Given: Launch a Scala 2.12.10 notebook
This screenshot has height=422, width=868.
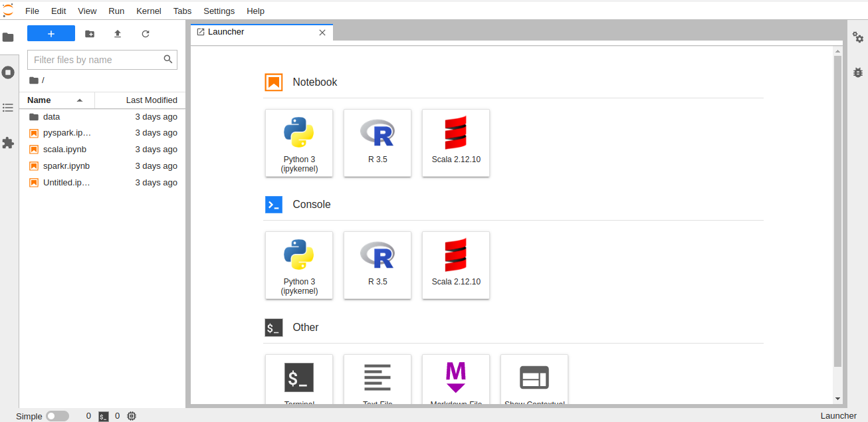Looking at the screenshot, I should (x=455, y=143).
